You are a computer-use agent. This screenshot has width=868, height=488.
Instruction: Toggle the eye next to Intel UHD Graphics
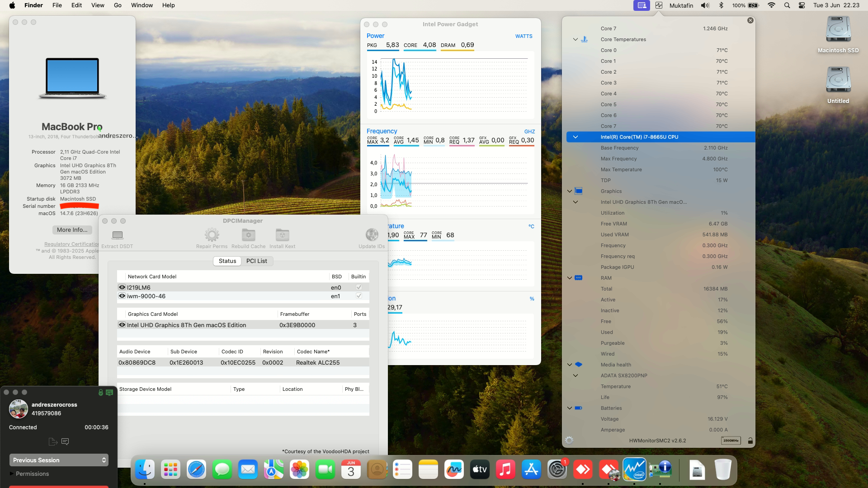[x=121, y=324]
